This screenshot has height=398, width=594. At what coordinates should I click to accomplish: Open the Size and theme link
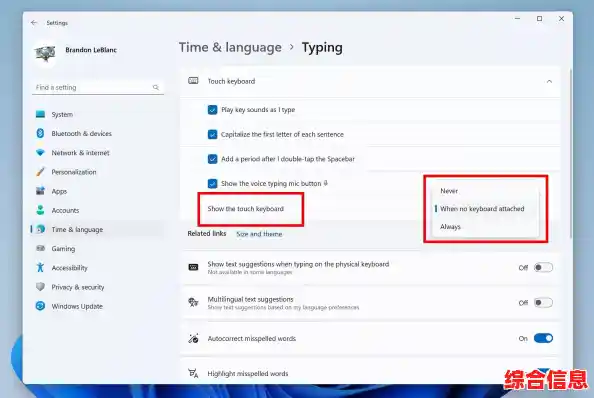pos(259,234)
